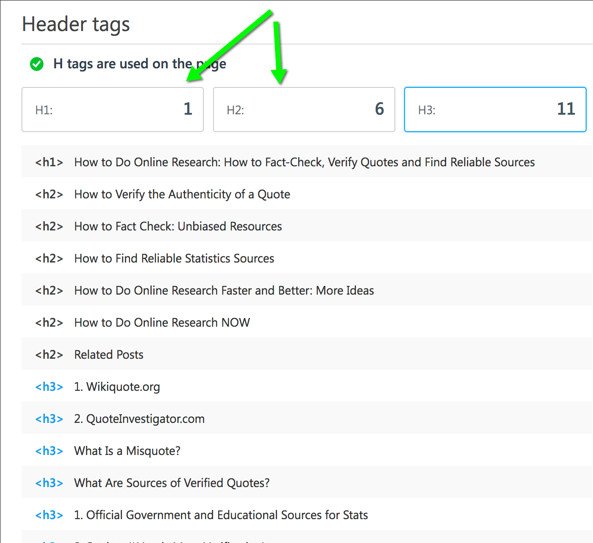Select the H1 count box
The width and height of the screenshot is (593, 543).
[x=113, y=110]
